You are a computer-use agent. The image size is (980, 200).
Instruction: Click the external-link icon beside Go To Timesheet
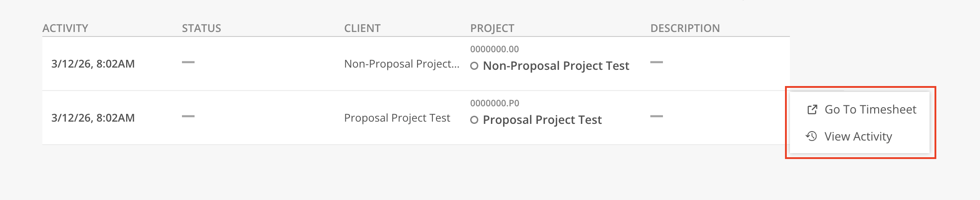tap(812, 109)
